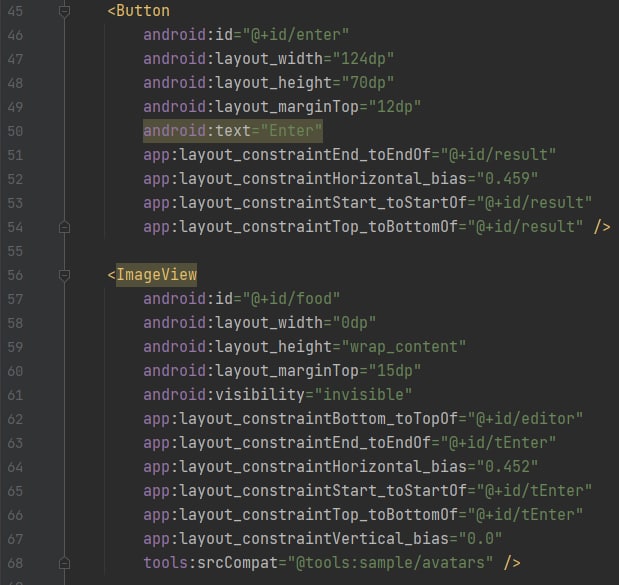Click the <Button tag name
619x585 pixels.
click(x=139, y=11)
